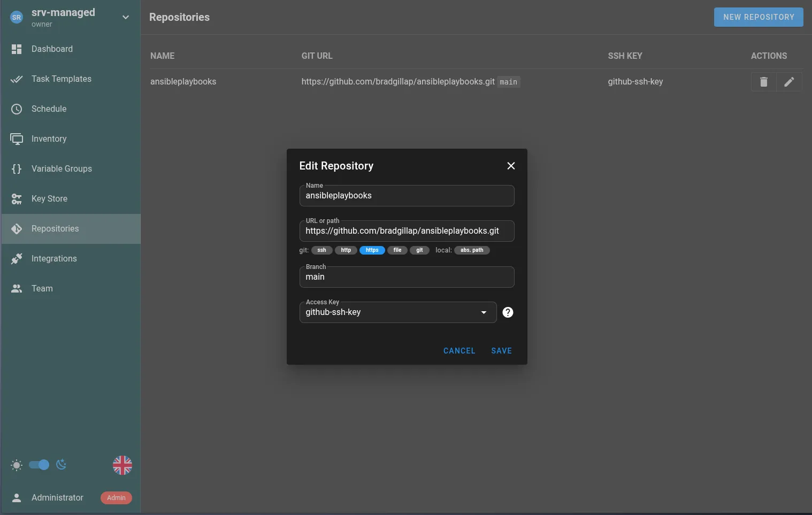Click the Inventory sidebar icon

coord(17,139)
